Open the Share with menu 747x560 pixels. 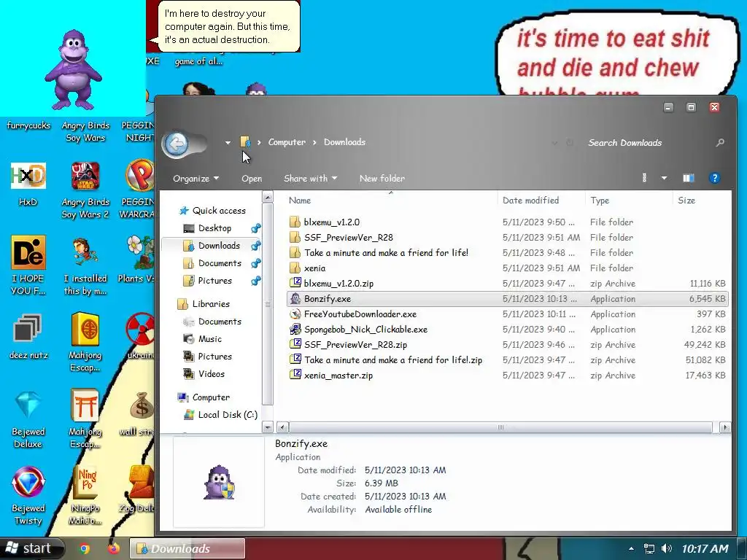tap(310, 179)
